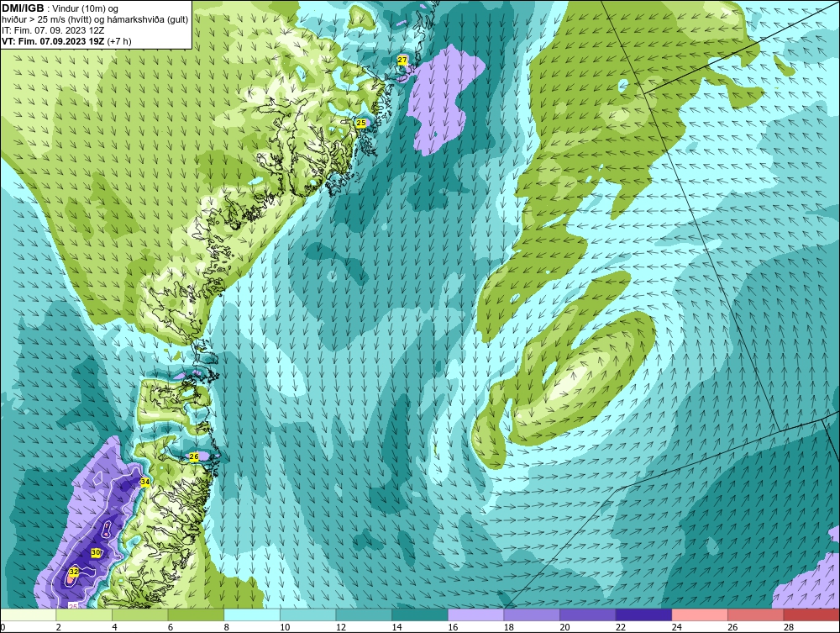Screen dimensions: 840x633
Task: Click the legend scale number 20
Action: (x=564, y=627)
